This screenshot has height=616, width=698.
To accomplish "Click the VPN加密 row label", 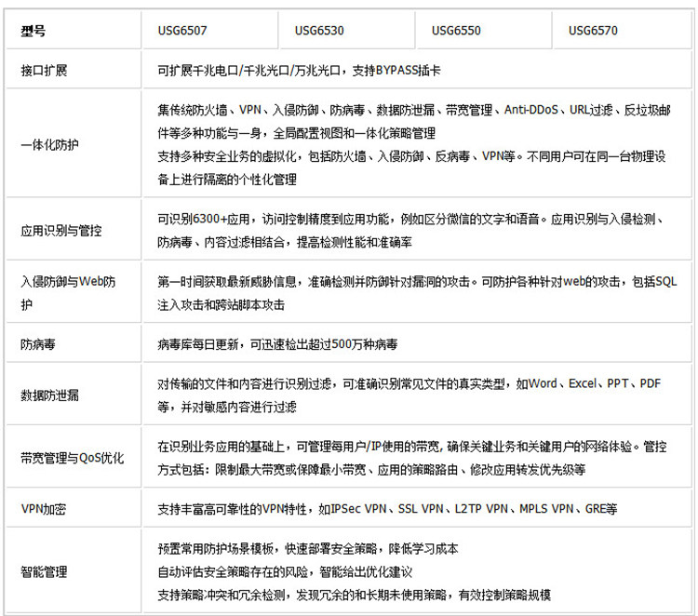I will (44, 509).
